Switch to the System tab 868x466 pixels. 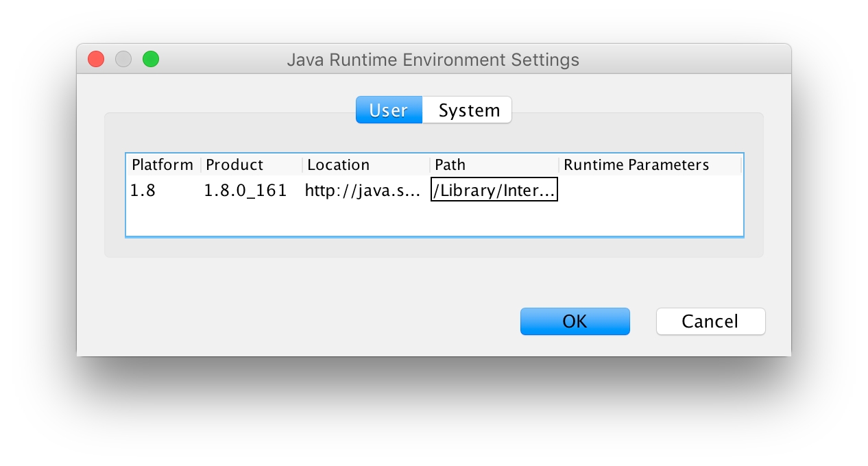click(x=468, y=110)
